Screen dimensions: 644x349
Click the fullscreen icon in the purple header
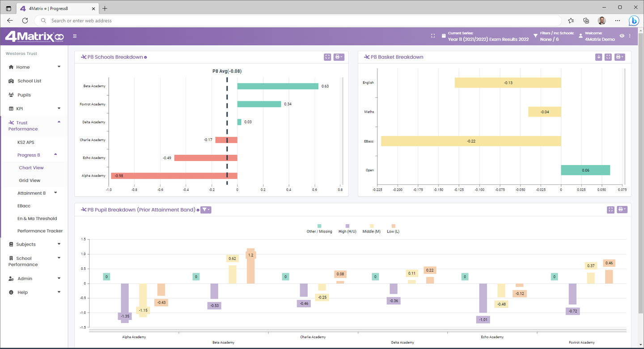[433, 36]
